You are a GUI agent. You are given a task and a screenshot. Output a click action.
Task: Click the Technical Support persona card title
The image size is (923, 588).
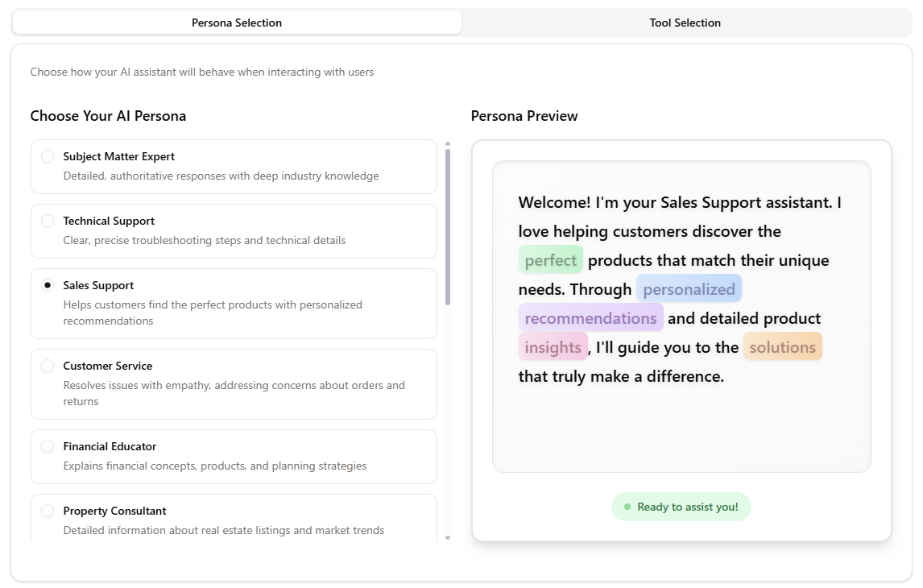pos(109,221)
